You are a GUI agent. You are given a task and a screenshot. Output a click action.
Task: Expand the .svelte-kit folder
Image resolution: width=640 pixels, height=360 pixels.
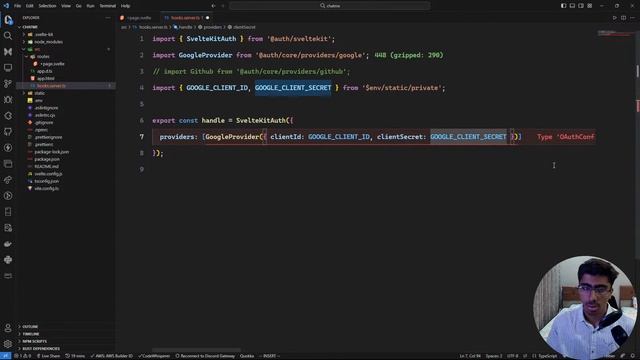click(44, 34)
